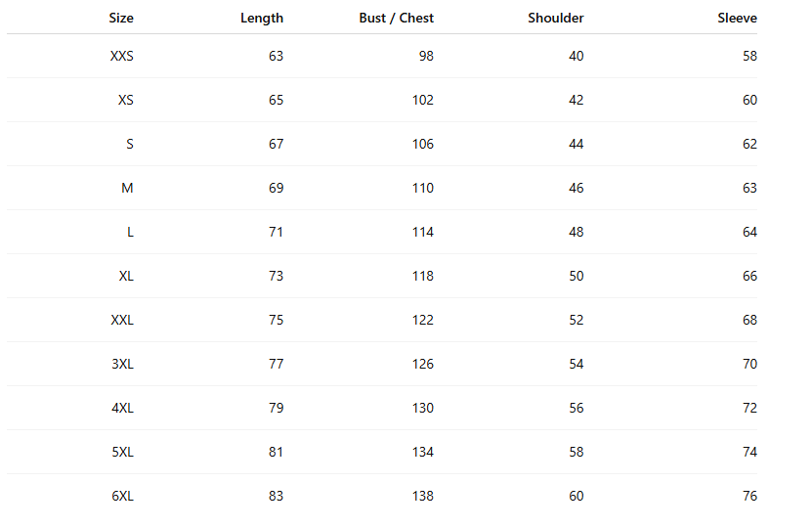Select the M size row label
The height and width of the screenshot is (527, 812).
click(x=127, y=188)
